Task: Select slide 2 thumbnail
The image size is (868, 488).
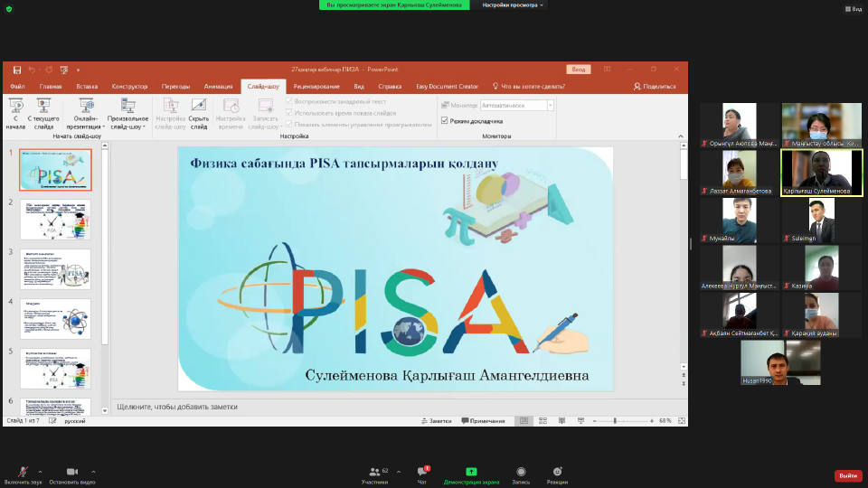Action: [x=55, y=220]
